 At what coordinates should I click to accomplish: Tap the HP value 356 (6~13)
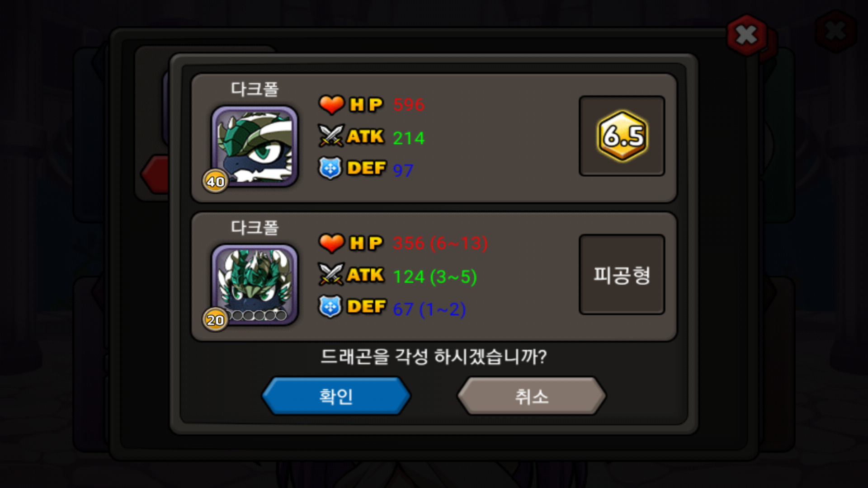(440, 243)
